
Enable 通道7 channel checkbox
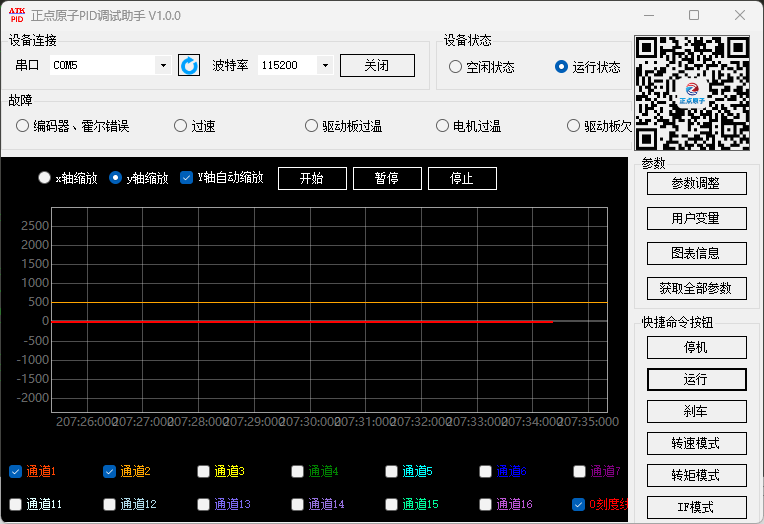[x=579, y=471]
